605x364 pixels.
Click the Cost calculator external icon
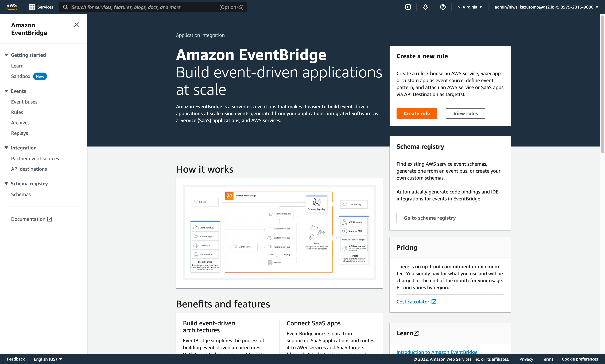(x=434, y=302)
